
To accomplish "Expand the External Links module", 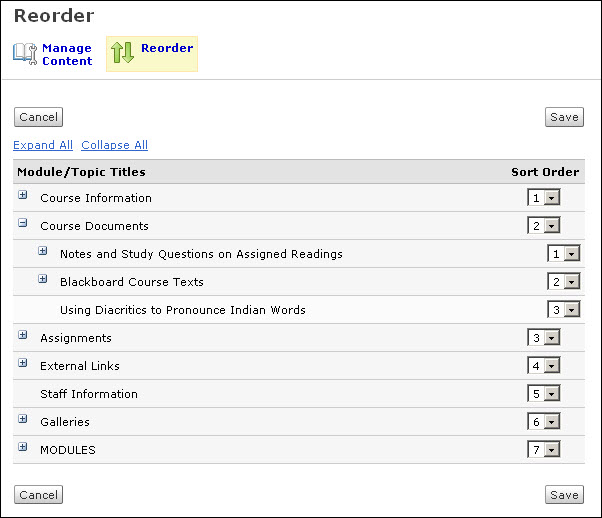I will pyautogui.click(x=23, y=364).
